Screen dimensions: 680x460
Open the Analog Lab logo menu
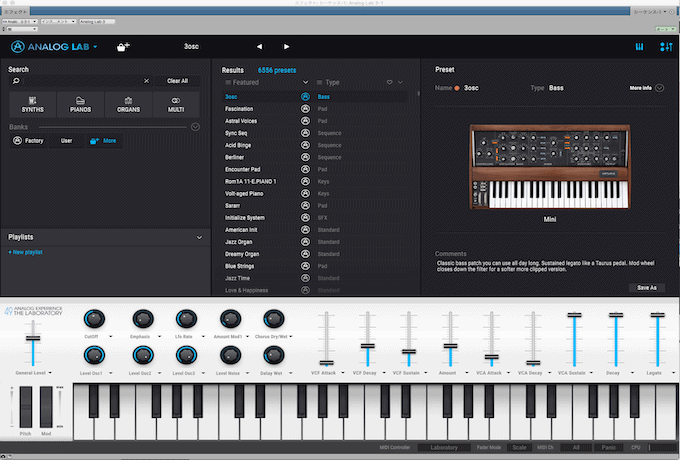point(54,46)
